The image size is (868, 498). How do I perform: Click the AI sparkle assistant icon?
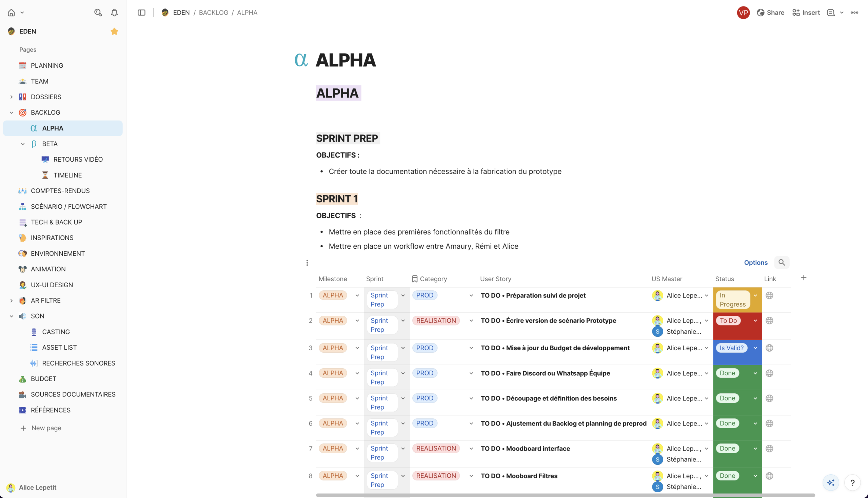point(831,483)
